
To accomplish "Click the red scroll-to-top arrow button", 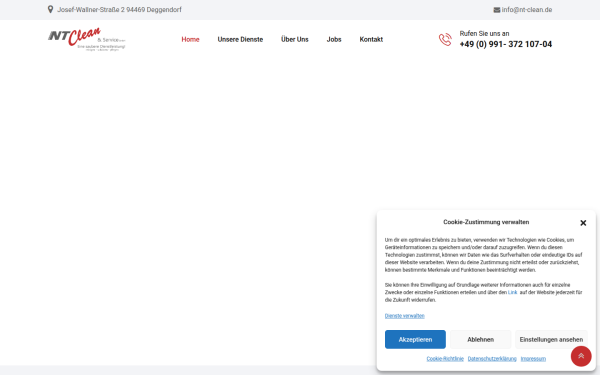I will pos(581,356).
